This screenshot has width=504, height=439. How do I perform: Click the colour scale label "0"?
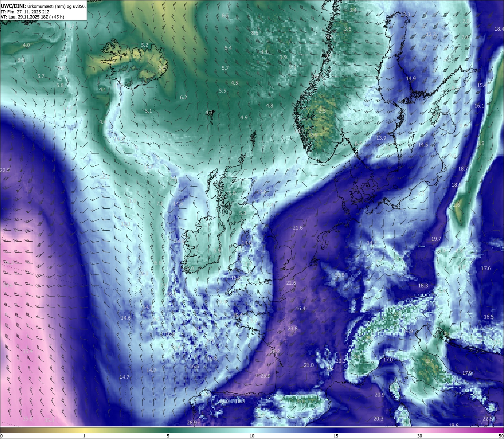(2, 436)
